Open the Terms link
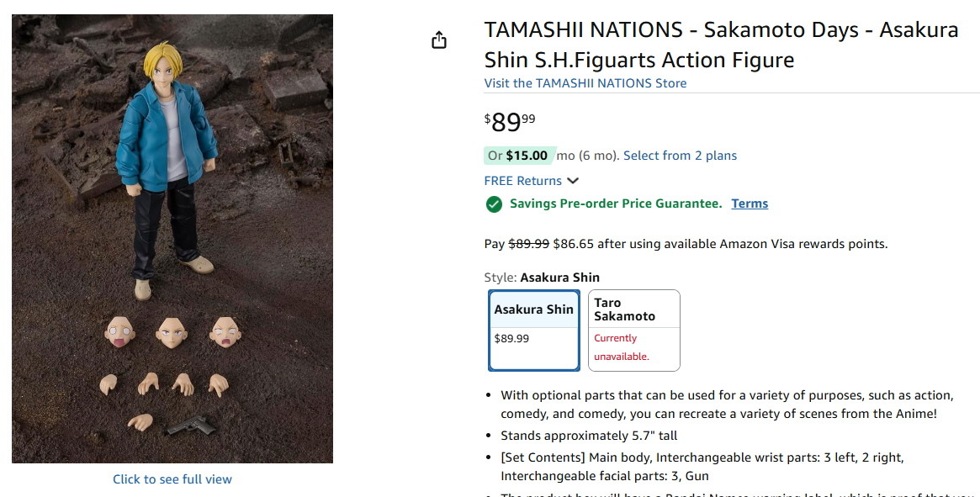The width and height of the screenshot is (980, 497). click(x=750, y=204)
